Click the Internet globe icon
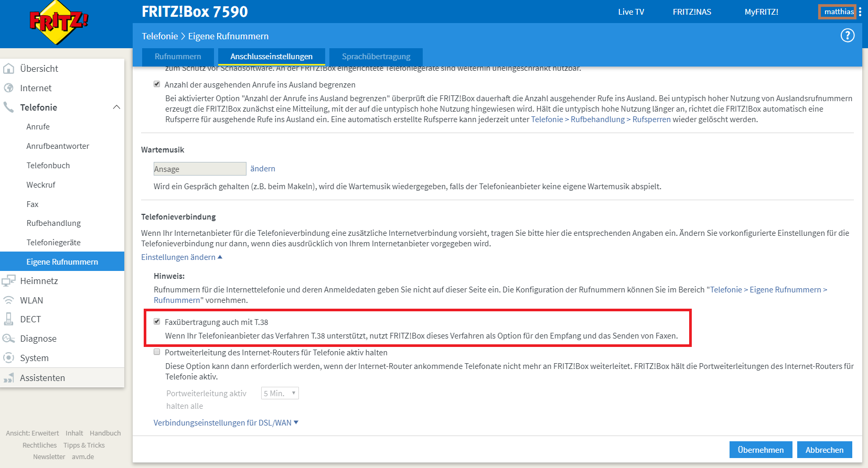 pyautogui.click(x=8, y=88)
